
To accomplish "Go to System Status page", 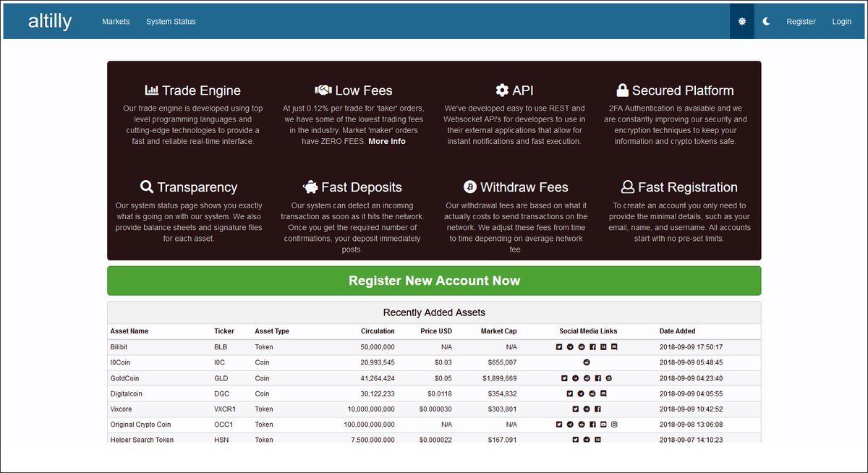I will click(x=171, y=22).
